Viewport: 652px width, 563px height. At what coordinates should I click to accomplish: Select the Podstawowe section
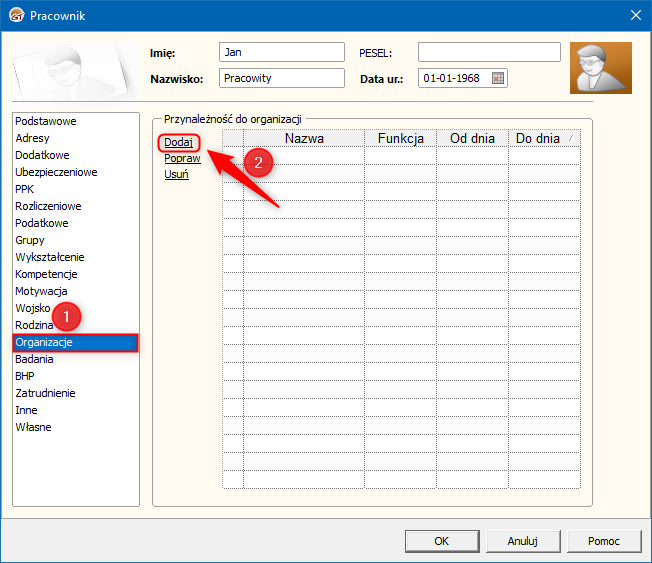[46, 121]
